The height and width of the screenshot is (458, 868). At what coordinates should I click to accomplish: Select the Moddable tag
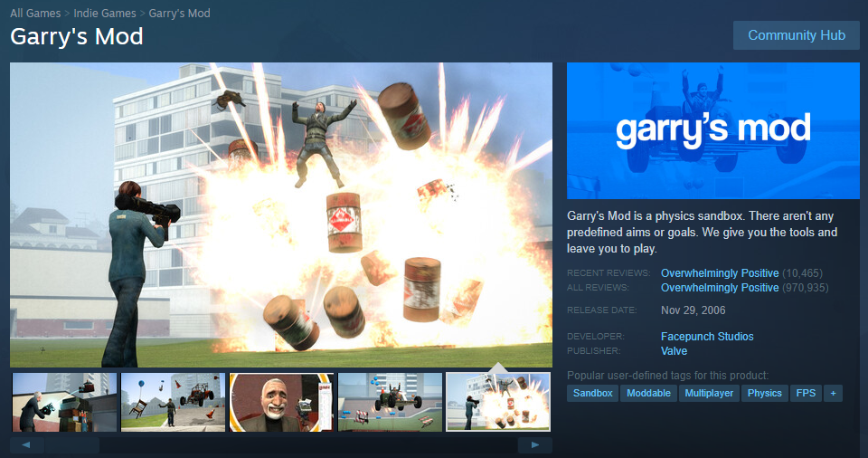tap(648, 393)
